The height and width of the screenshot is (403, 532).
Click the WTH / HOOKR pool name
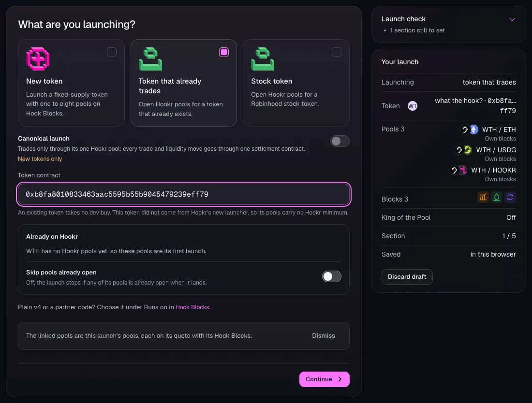493,170
